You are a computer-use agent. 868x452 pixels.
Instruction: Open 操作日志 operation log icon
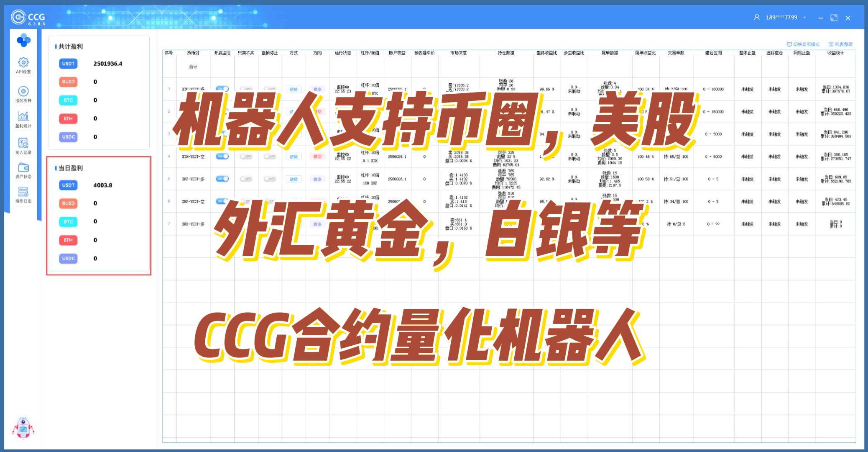tap(23, 192)
